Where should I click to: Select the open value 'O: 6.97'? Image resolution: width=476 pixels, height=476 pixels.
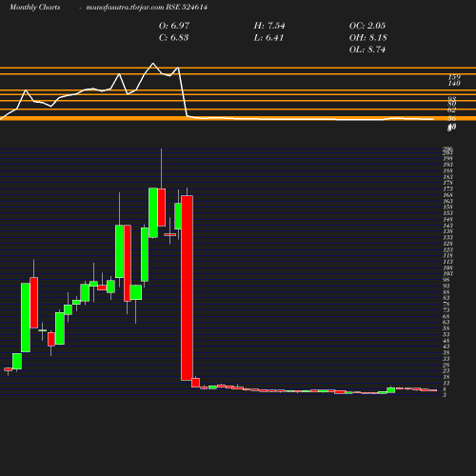click(x=174, y=26)
